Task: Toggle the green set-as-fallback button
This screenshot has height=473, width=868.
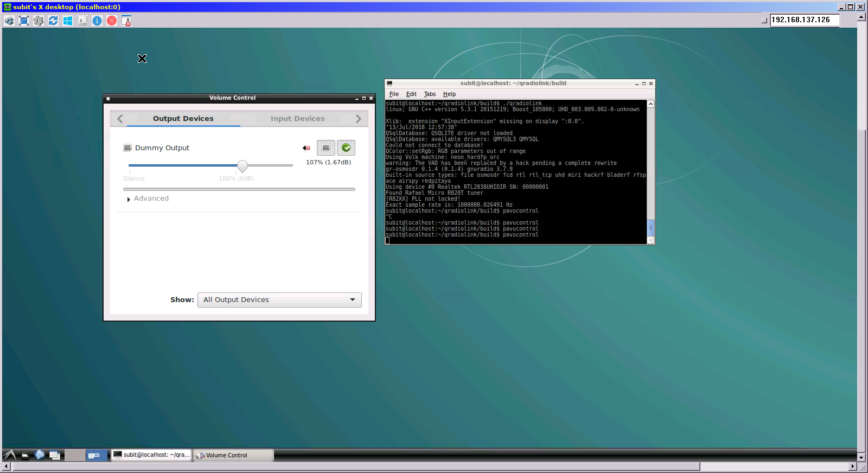Action: (x=346, y=148)
